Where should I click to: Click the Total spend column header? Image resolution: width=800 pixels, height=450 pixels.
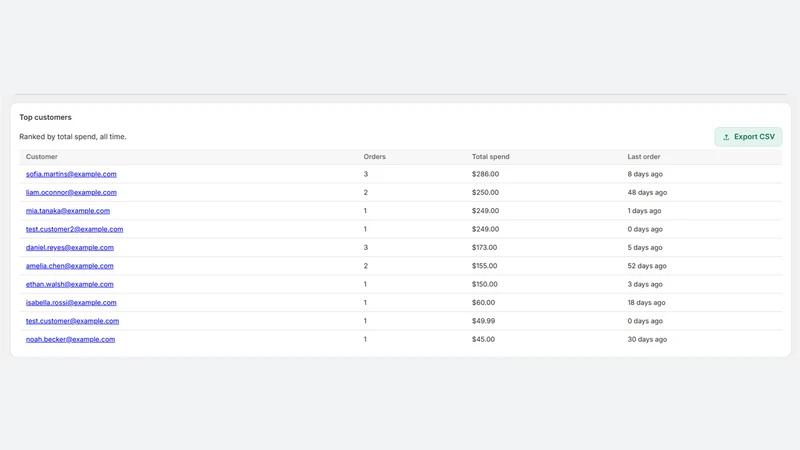490,157
